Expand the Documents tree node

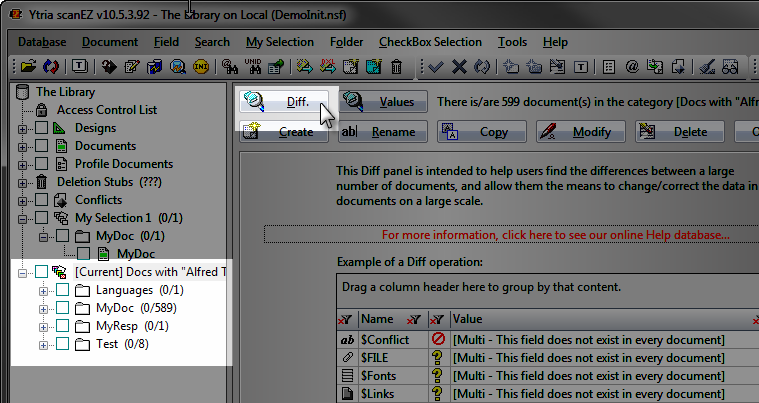22,146
